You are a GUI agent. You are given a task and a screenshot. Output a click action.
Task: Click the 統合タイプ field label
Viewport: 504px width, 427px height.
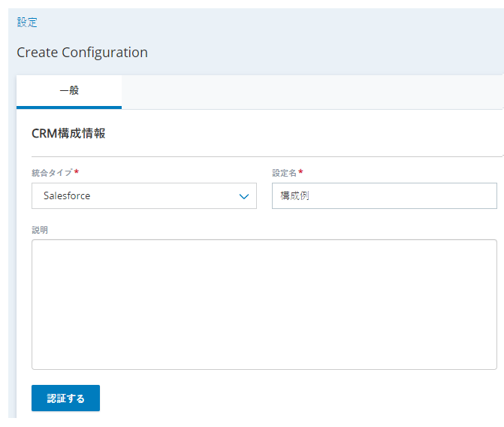point(52,173)
